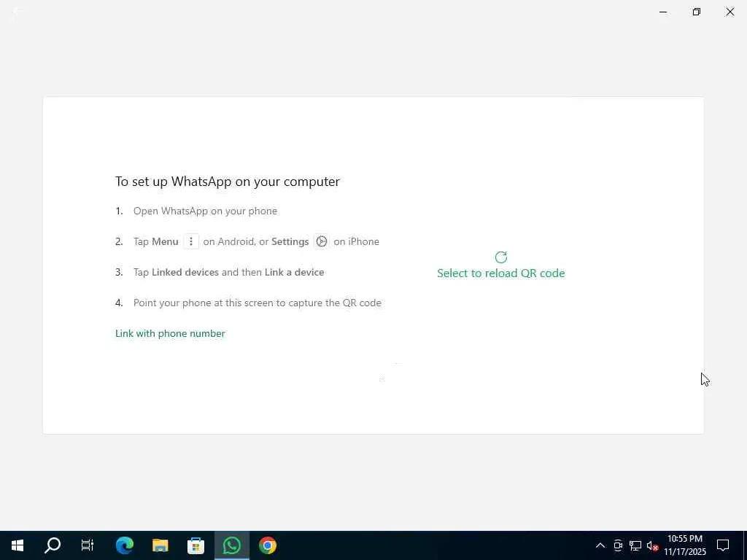The width and height of the screenshot is (747, 560).
Task: Open File Explorer from taskbar
Action: point(160,545)
